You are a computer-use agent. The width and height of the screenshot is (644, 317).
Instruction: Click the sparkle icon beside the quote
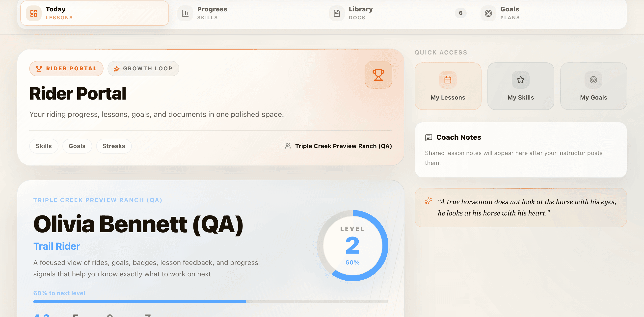point(429,201)
